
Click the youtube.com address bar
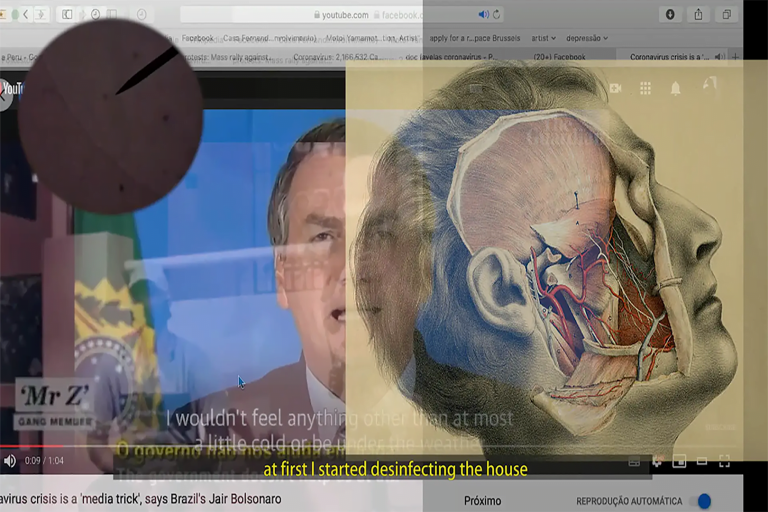(x=340, y=15)
